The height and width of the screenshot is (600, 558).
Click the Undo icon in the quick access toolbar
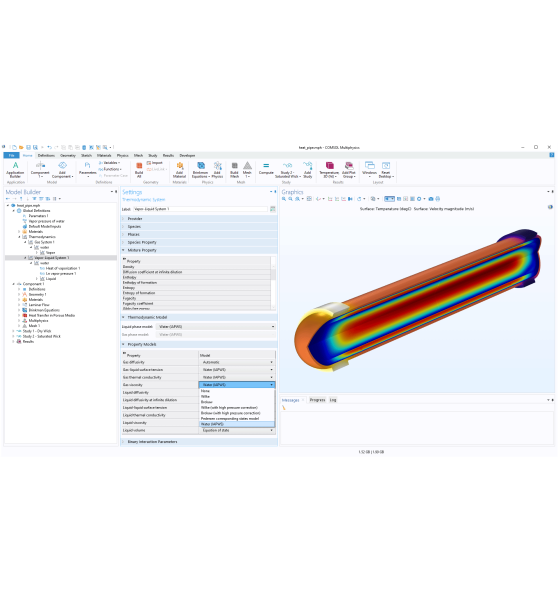[x=49, y=147]
